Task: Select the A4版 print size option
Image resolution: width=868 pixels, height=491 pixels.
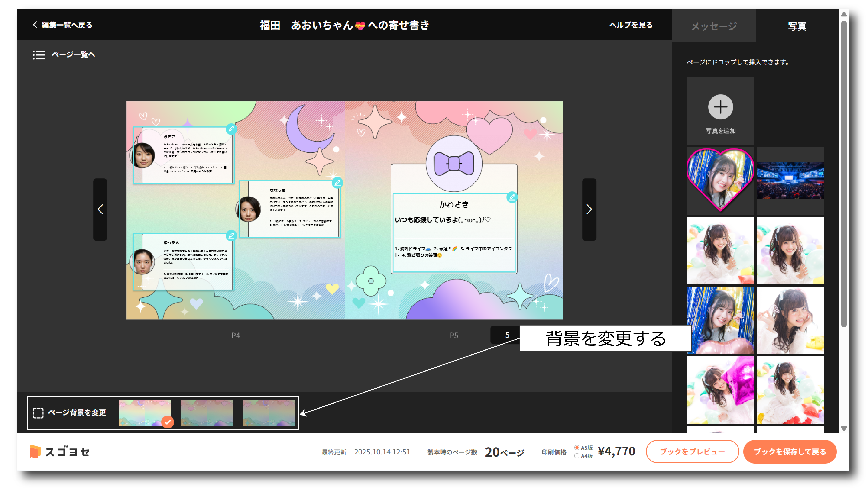Action: [x=577, y=456]
